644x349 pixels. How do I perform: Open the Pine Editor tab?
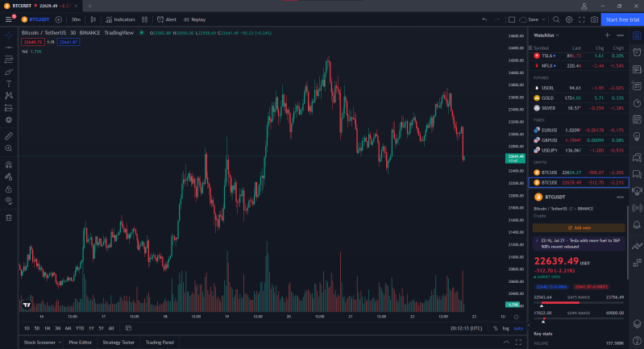(80, 342)
